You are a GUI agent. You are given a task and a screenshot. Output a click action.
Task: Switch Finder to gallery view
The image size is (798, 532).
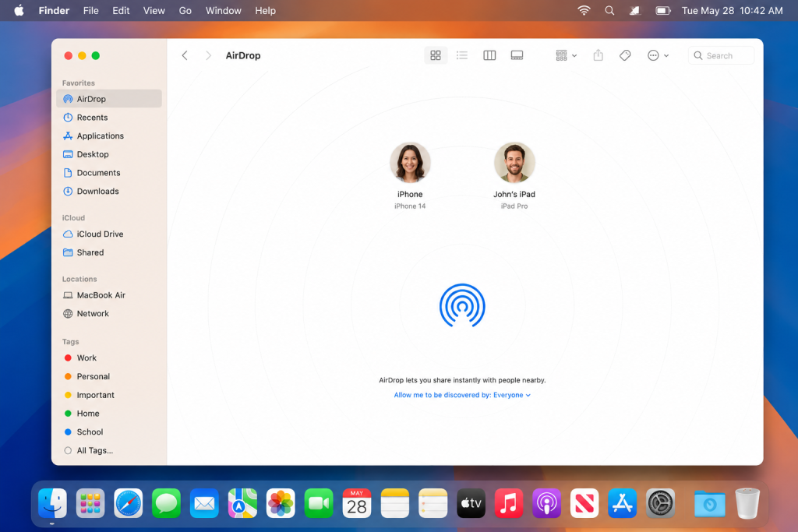coord(517,55)
